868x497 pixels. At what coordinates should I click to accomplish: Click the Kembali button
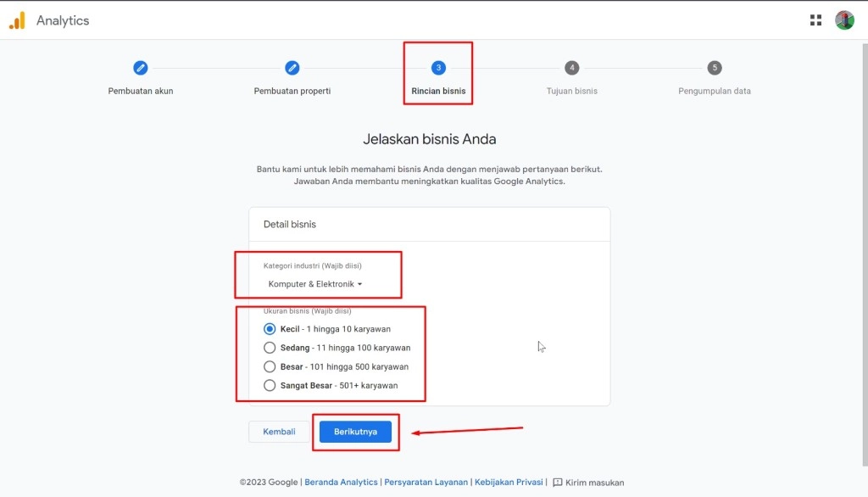[x=279, y=432]
